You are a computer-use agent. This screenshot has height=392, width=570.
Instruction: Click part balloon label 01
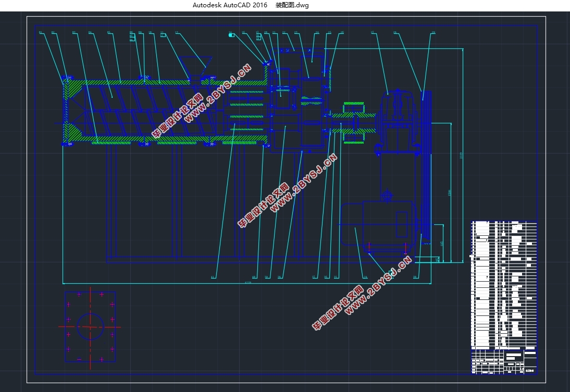(x=41, y=33)
